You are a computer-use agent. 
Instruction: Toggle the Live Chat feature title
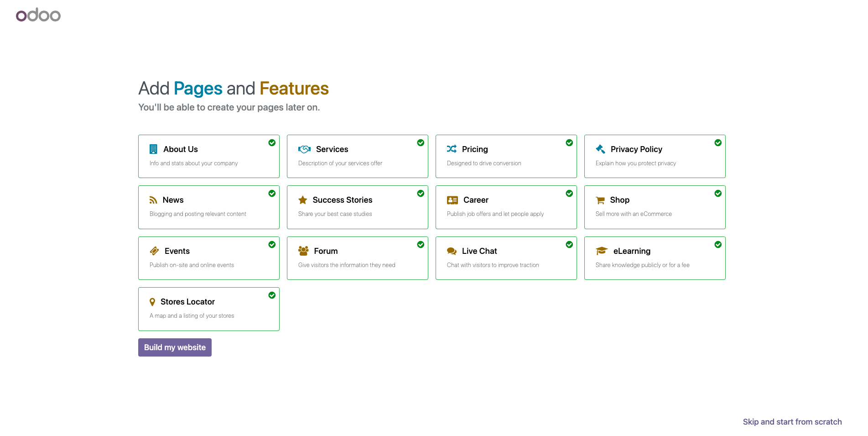pos(479,251)
